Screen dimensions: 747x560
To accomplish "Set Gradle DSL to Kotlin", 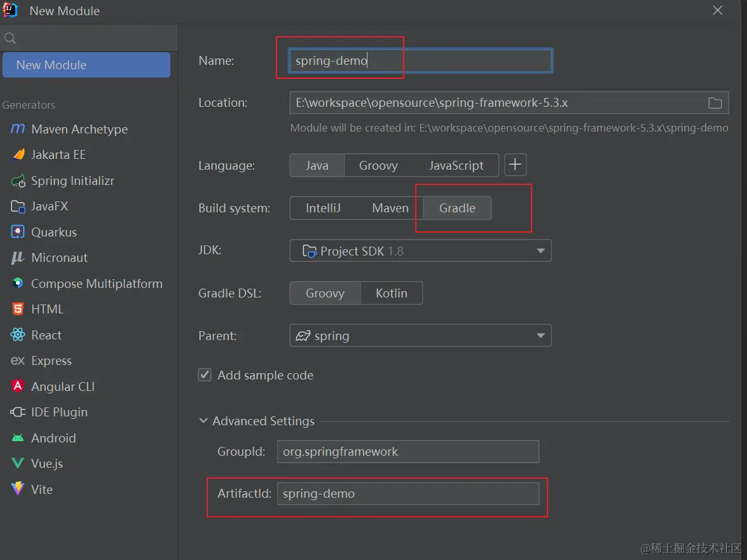I will (391, 293).
